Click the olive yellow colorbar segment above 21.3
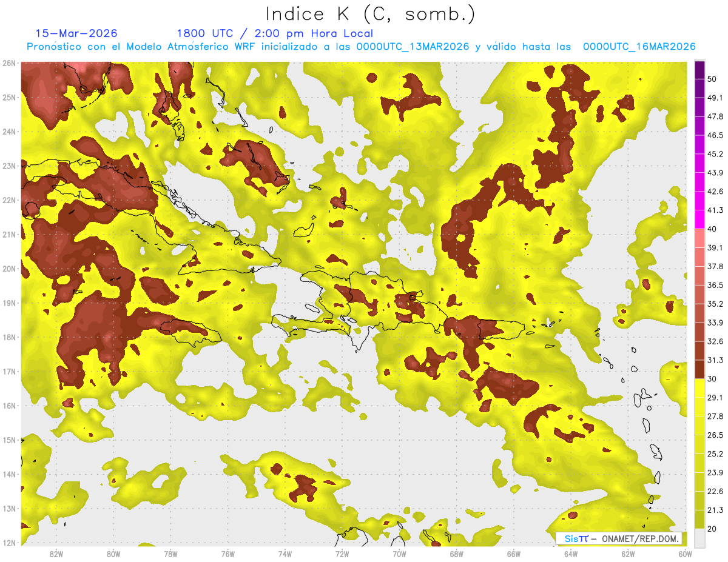This screenshot has width=728, height=562. (x=699, y=501)
